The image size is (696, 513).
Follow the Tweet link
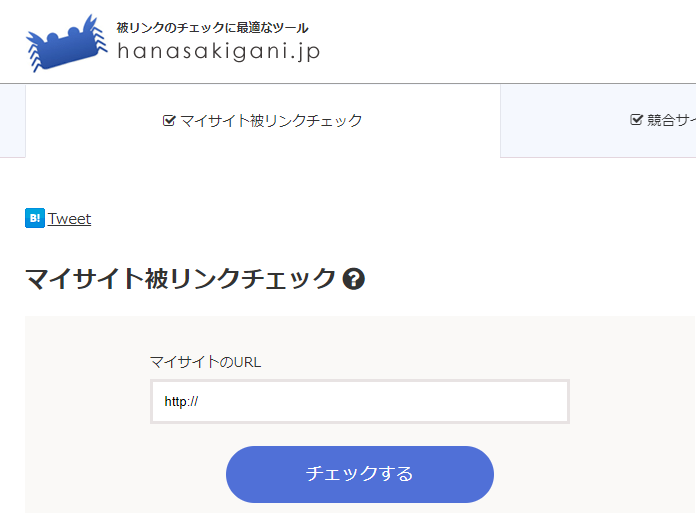pyautogui.click(x=69, y=219)
